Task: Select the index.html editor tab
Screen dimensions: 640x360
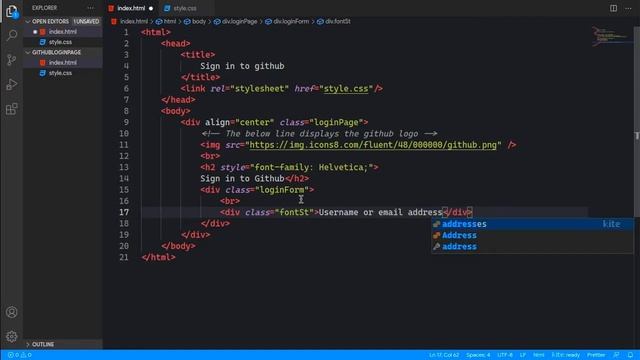Action: (x=130, y=8)
